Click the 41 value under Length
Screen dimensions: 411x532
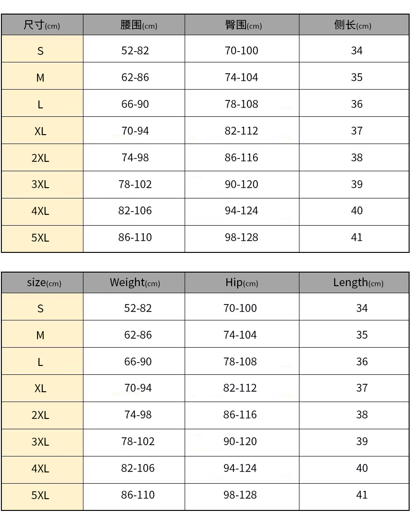pos(362,495)
